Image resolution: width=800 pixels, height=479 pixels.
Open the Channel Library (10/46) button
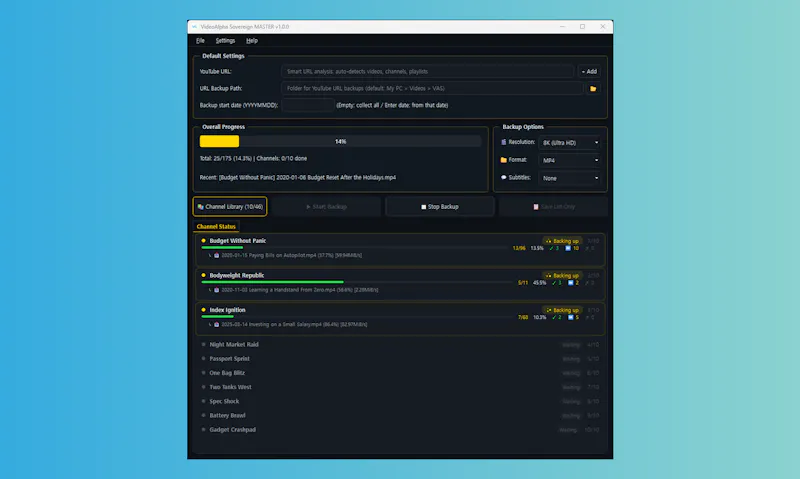pyautogui.click(x=230, y=207)
